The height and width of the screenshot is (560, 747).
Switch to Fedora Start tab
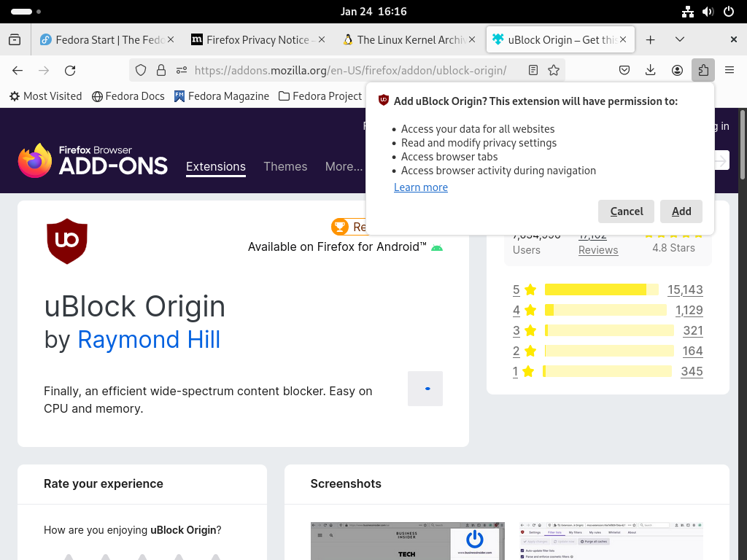tap(106, 39)
